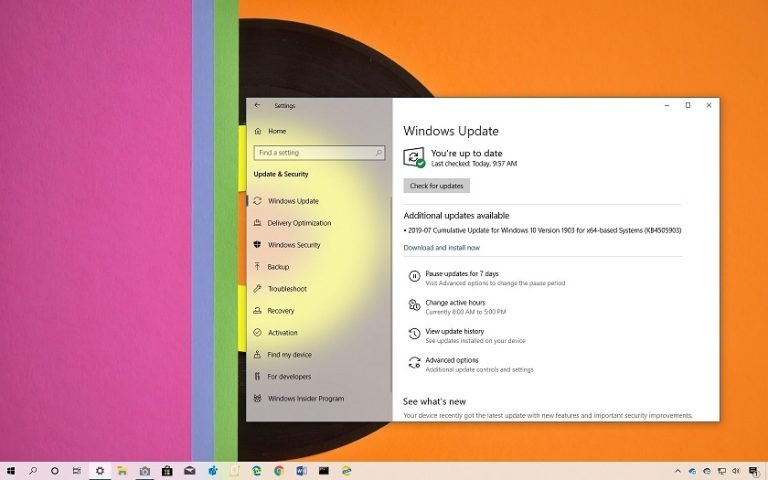
Task: Select the View update history icon
Action: point(414,334)
